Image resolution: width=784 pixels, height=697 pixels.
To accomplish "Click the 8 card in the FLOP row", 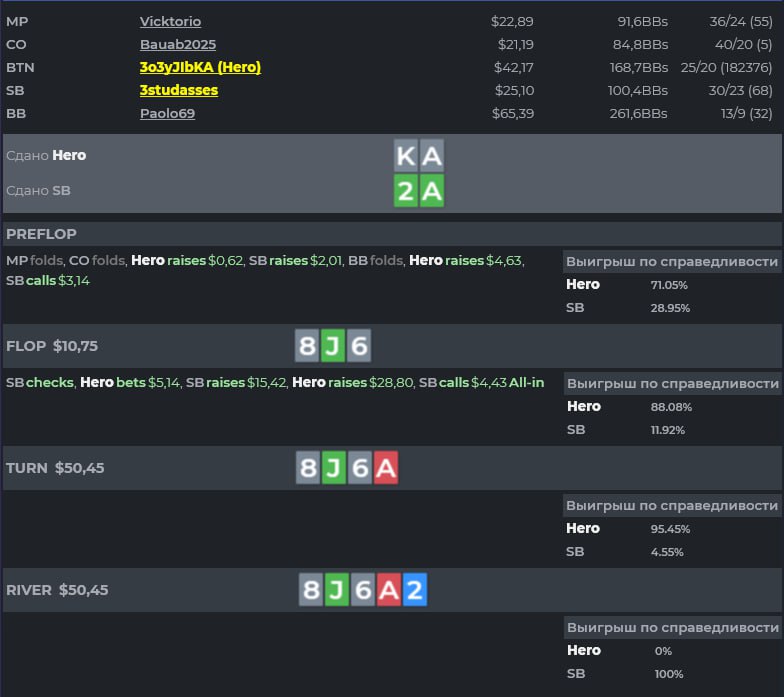I will pyautogui.click(x=308, y=346).
